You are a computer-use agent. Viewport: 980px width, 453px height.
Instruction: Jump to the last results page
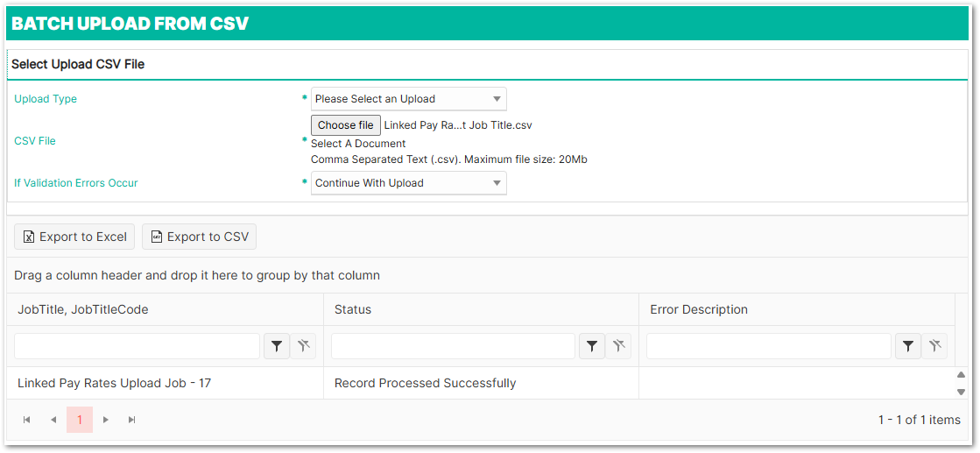[x=132, y=420]
